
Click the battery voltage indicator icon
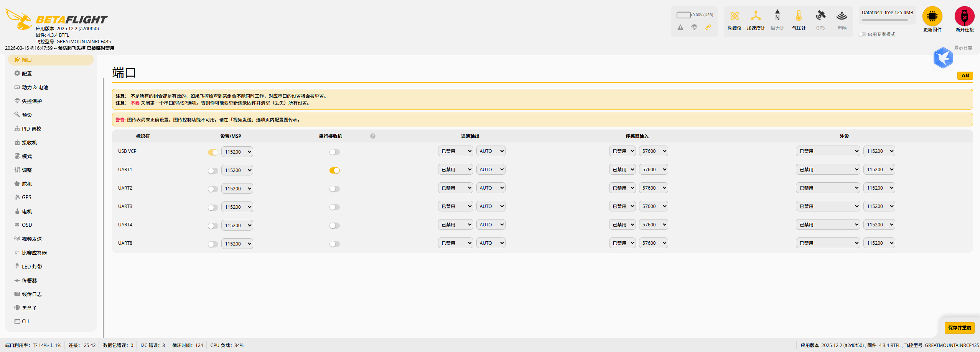pos(684,15)
